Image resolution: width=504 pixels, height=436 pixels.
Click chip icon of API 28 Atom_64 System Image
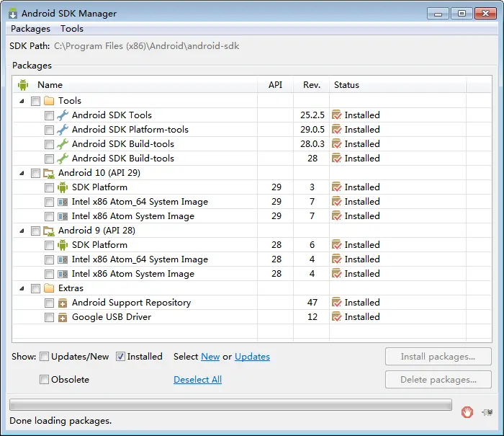(63, 259)
